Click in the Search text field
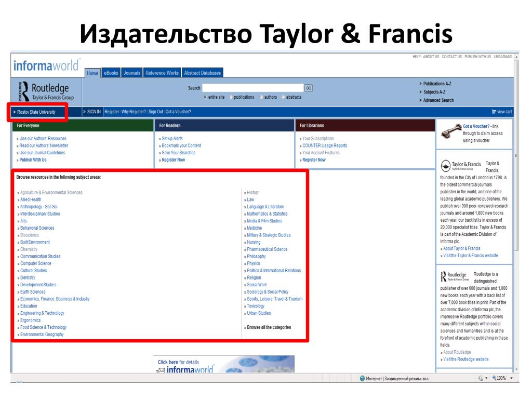 click(253, 88)
